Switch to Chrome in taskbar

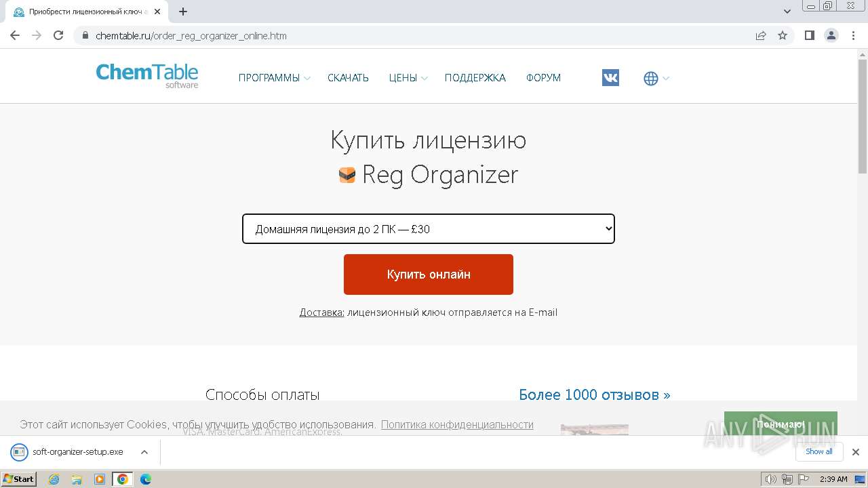click(122, 479)
